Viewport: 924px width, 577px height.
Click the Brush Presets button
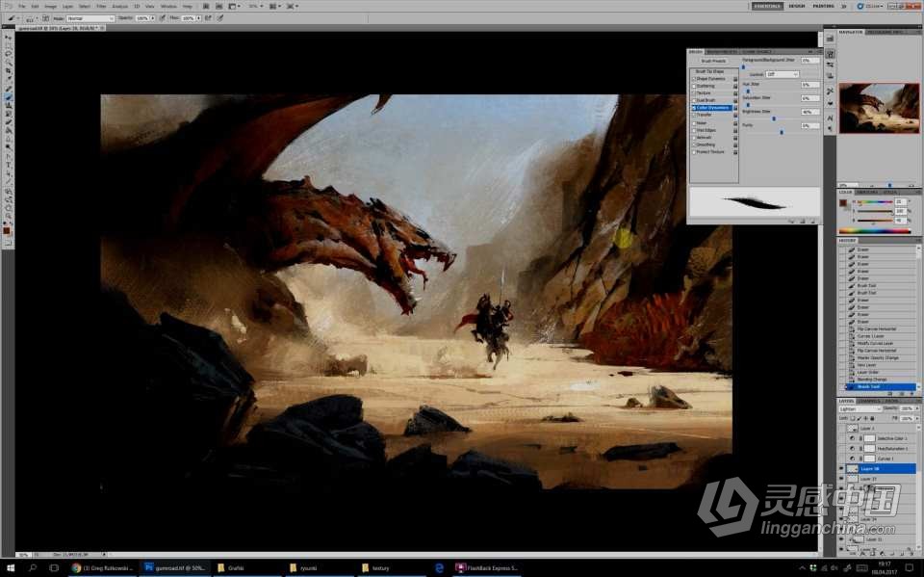[713, 61]
